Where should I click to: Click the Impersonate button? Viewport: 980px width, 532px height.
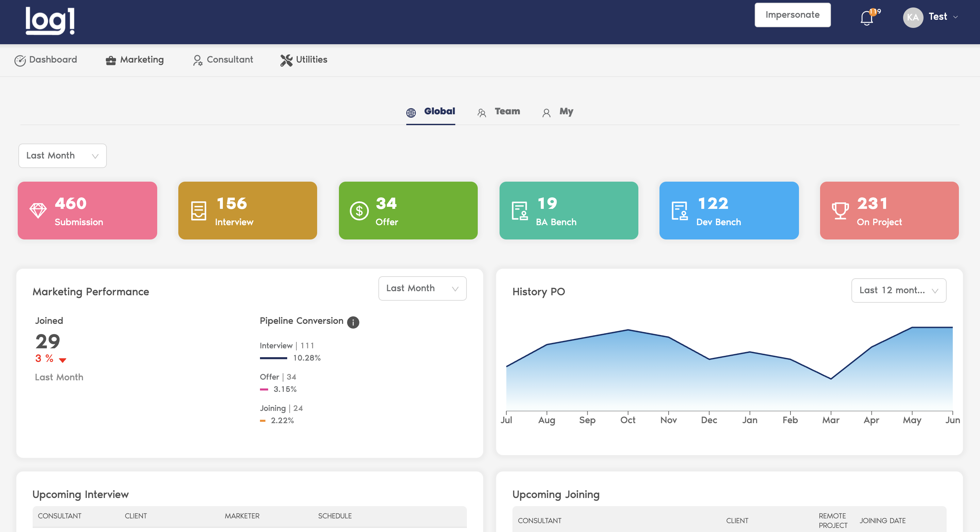tap(792, 15)
